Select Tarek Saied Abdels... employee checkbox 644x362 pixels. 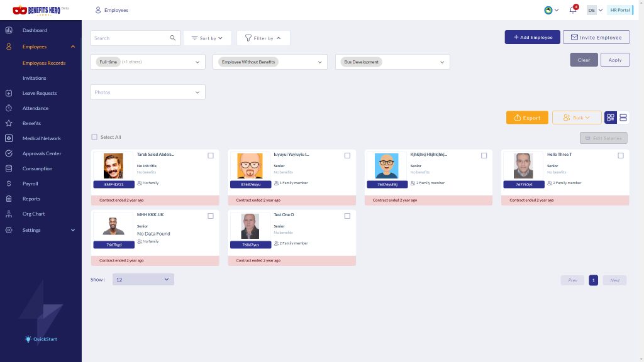click(x=211, y=156)
